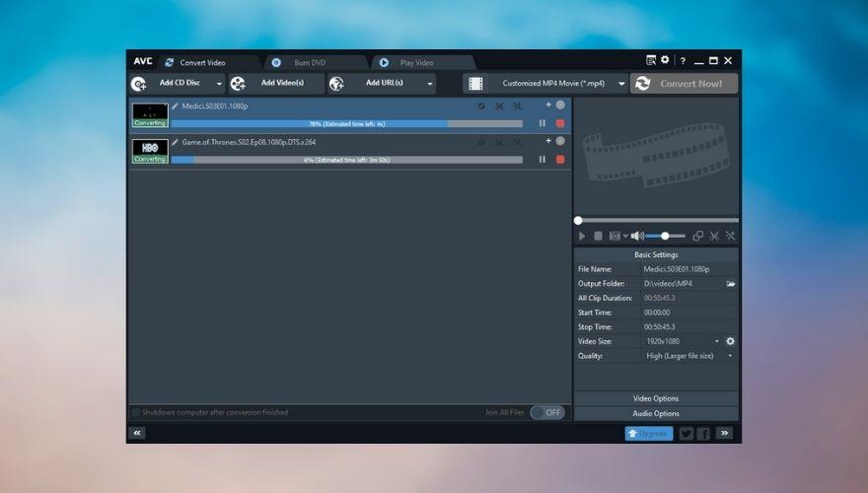Image resolution: width=868 pixels, height=493 pixels.
Task: Pause the Medici.S03E01 conversion
Action: (542, 123)
